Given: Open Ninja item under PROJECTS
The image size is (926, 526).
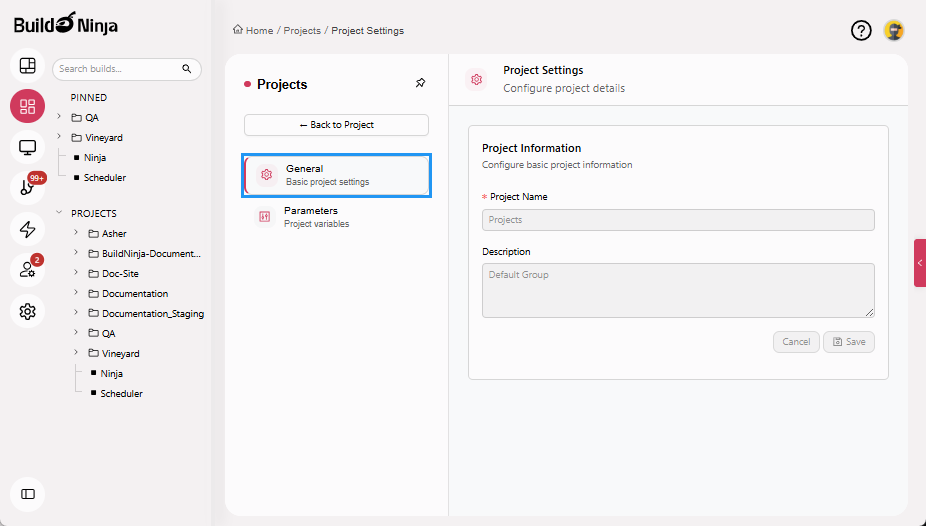Looking at the screenshot, I should click(x=112, y=374).
